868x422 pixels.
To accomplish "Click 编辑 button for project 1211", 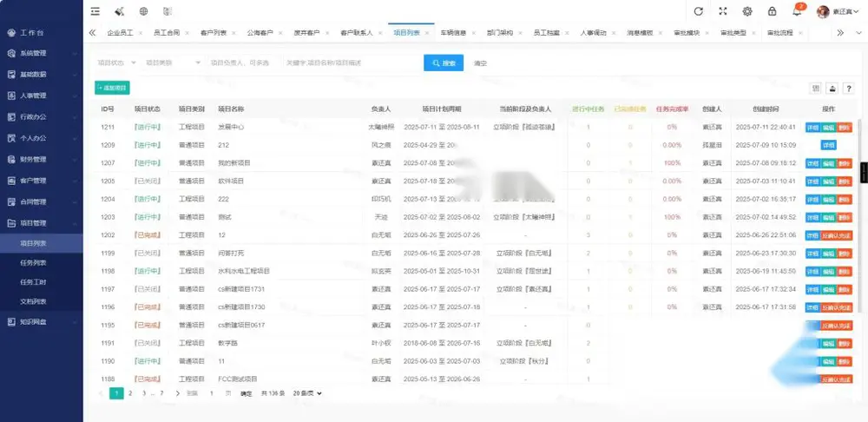I will coord(829,128).
